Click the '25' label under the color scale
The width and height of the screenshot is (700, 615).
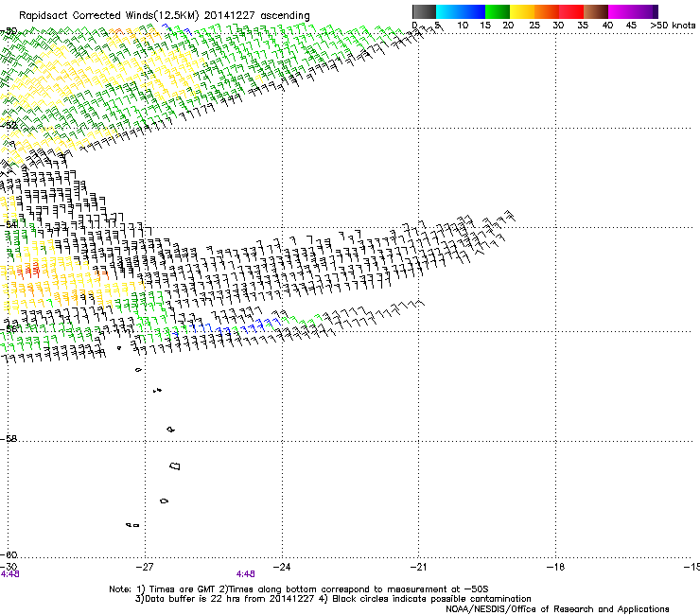coord(534,26)
